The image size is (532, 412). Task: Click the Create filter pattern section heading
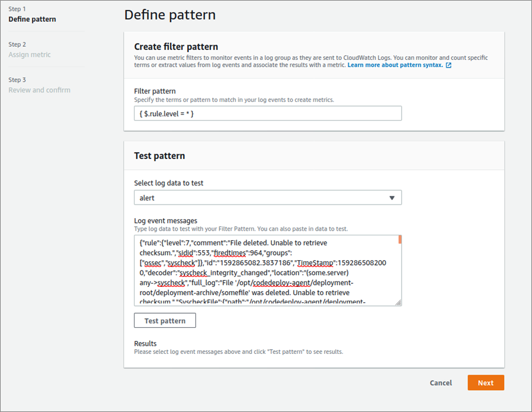176,47
